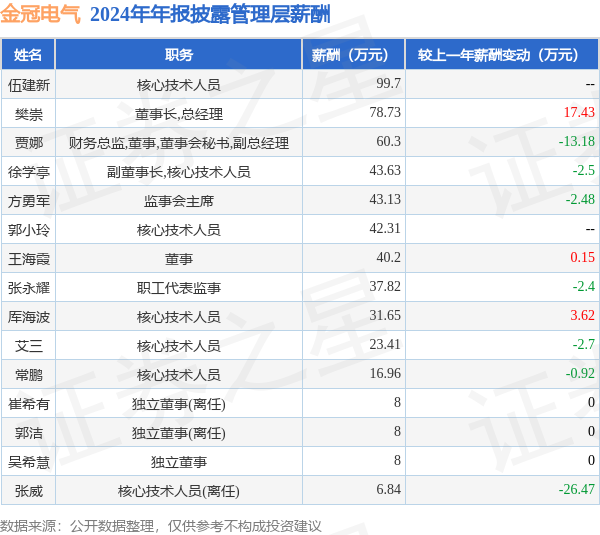
Task: Click the position 监事会主席
Action: pos(179,201)
